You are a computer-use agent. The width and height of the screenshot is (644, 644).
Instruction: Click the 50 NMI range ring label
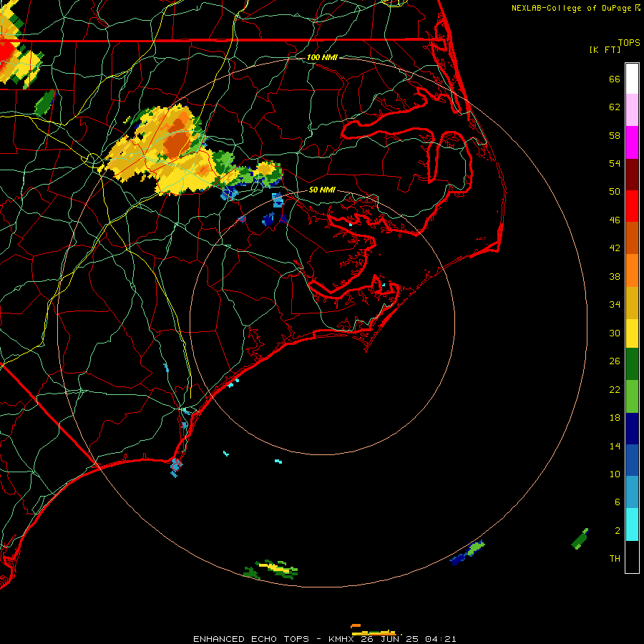pos(322,190)
